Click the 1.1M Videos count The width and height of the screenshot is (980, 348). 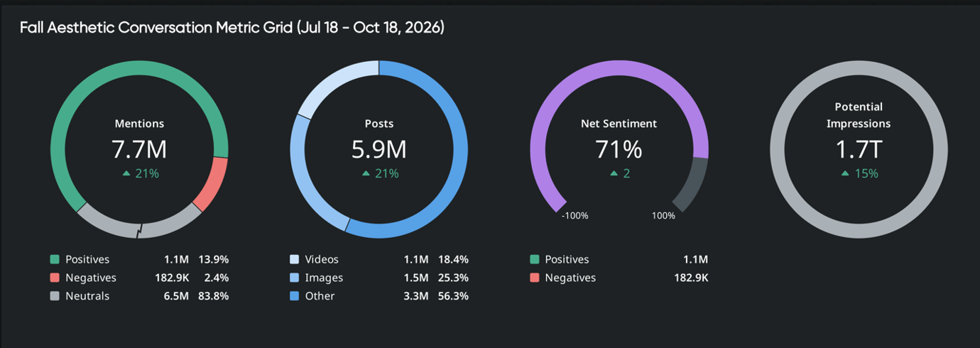tap(416, 259)
